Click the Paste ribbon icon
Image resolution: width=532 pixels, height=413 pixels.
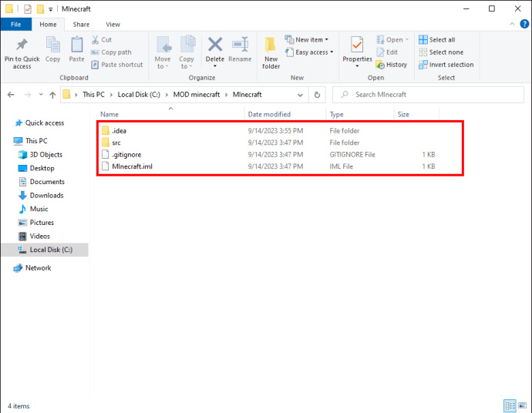(x=76, y=45)
